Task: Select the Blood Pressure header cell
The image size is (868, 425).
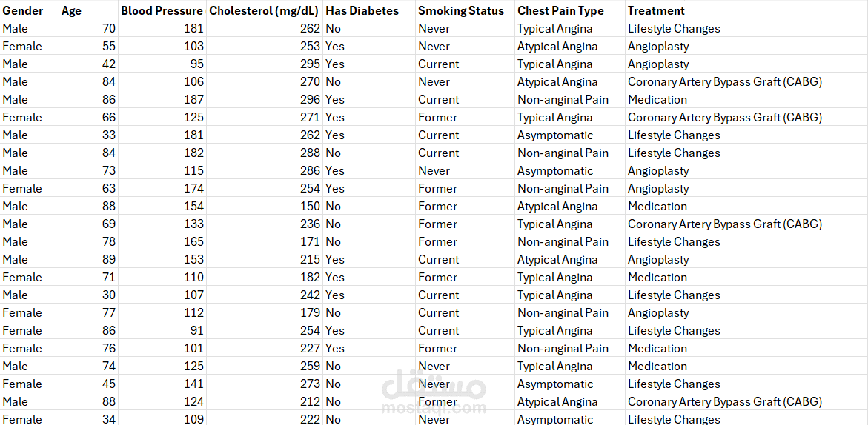Action: [x=162, y=11]
